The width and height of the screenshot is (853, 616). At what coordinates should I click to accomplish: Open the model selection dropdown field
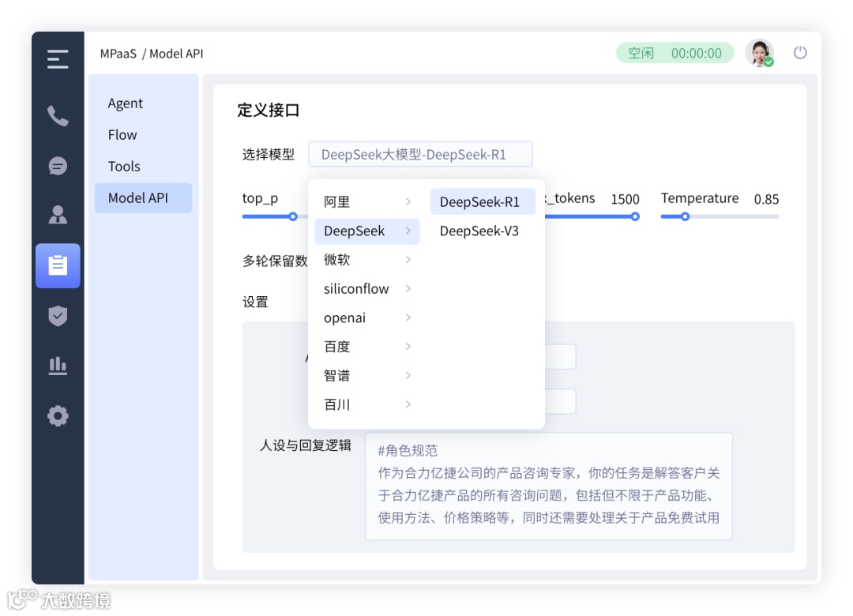pos(420,155)
